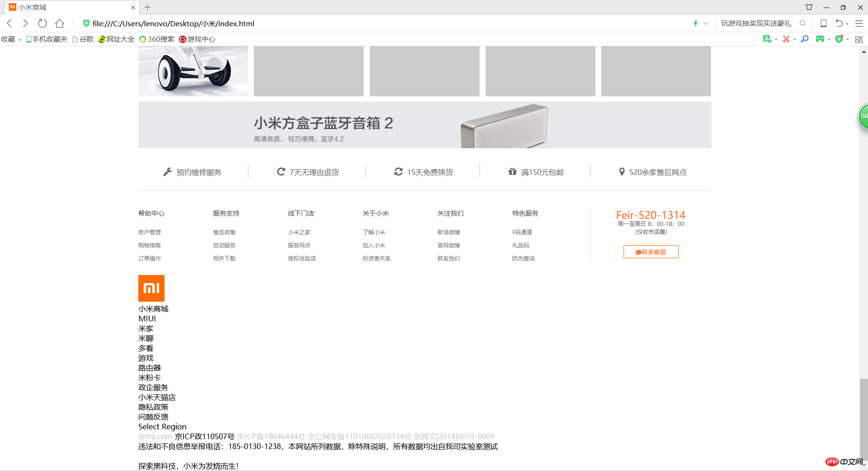The width and height of the screenshot is (868, 471).
Task: Open the 防伪查询 footer link
Action: click(524, 258)
